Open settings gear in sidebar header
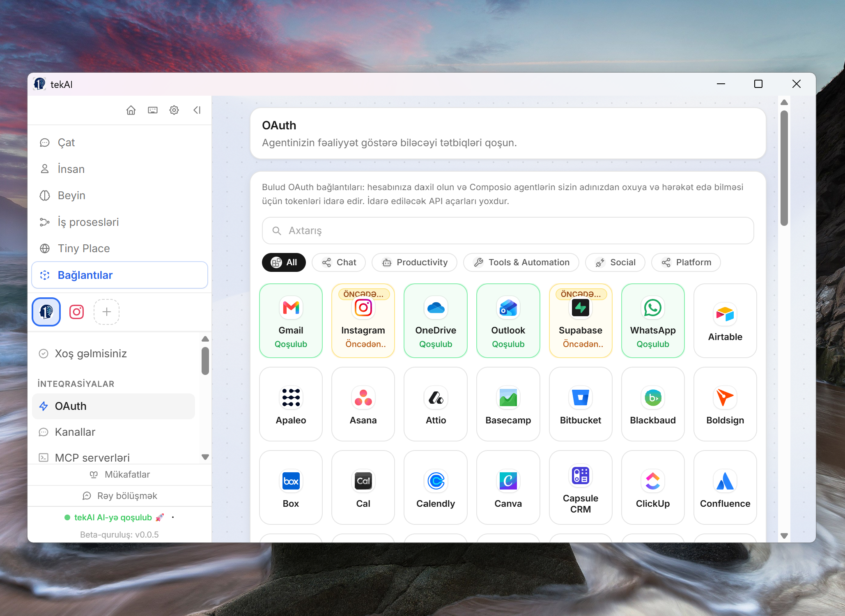This screenshot has width=845, height=616. click(x=174, y=110)
